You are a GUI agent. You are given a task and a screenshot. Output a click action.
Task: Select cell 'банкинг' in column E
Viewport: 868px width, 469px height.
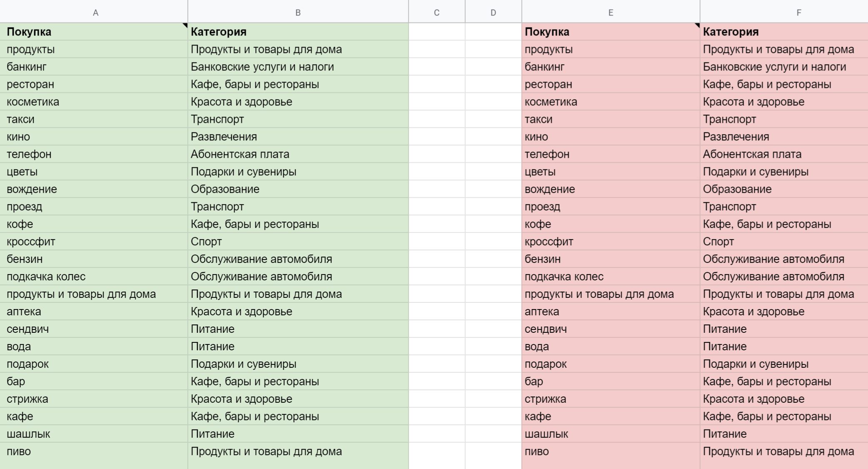611,67
